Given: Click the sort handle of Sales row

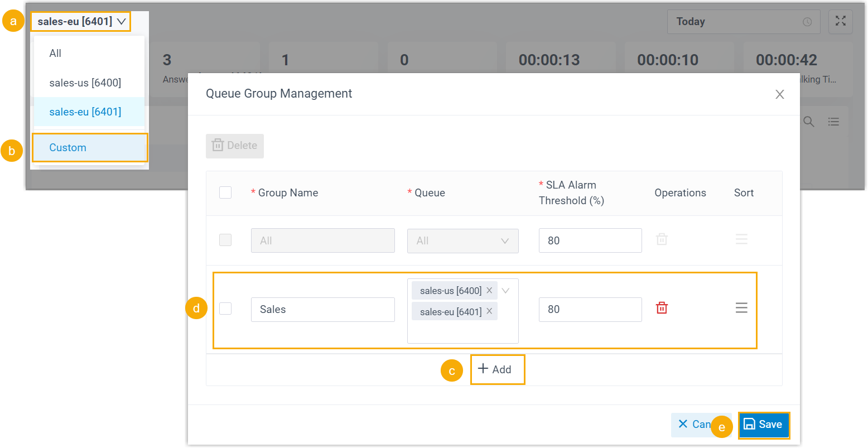Looking at the screenshot, I should pos(741,308).
